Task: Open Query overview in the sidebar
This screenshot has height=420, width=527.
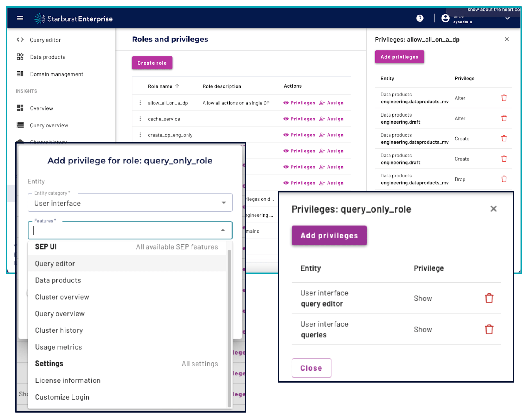Action: click(49, 126)
